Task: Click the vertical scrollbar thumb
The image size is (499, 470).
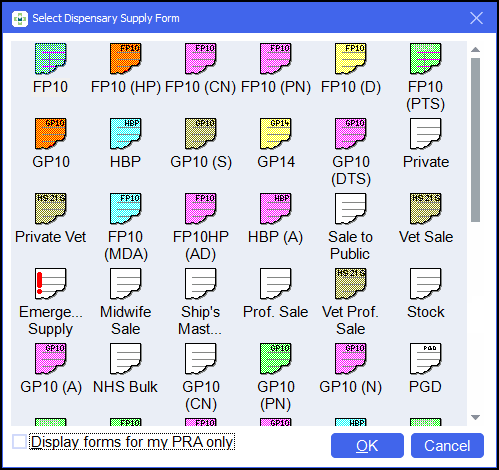Action: 475,140
